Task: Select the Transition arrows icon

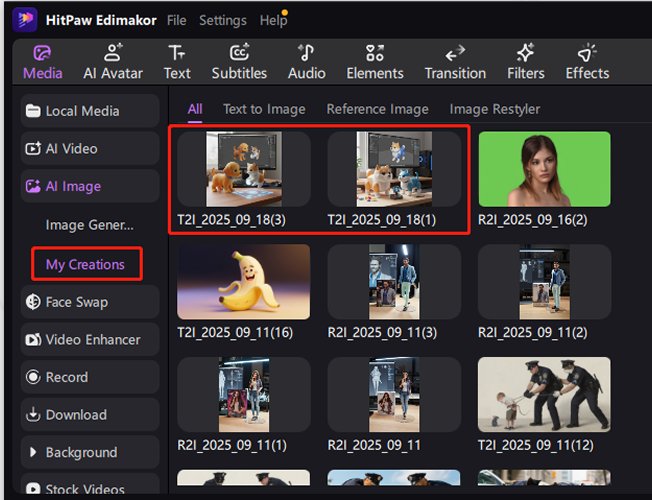Action: tap(455, 53)
